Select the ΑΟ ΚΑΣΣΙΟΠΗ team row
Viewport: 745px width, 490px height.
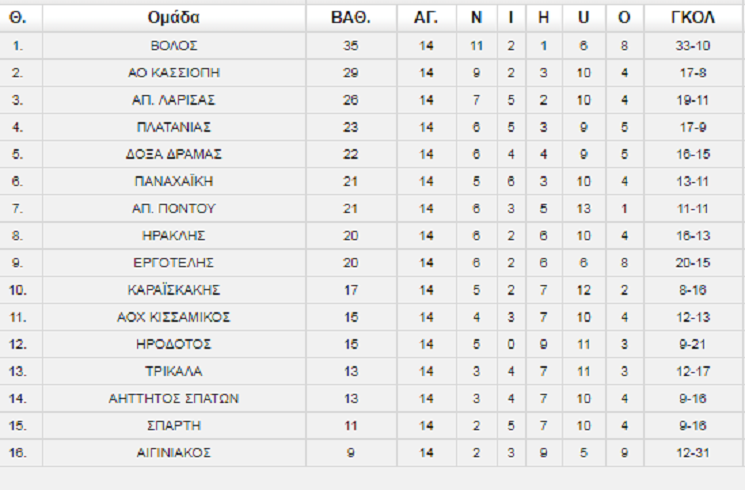(174, 73)
